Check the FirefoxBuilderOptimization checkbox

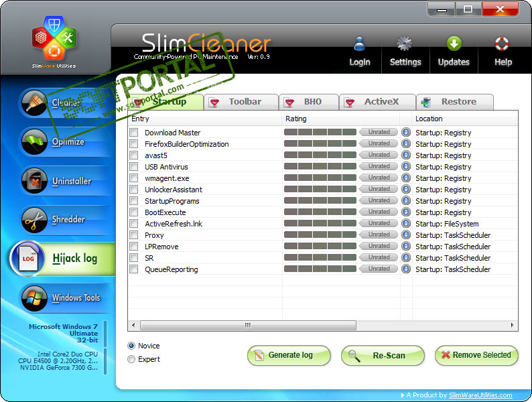[x=134, y=144]
